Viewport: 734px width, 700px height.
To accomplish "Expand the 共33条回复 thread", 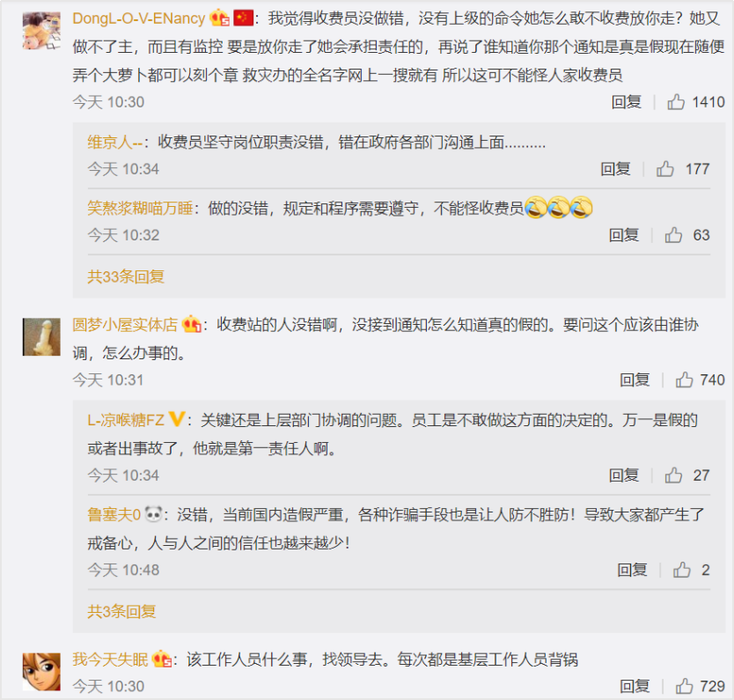I will pos(126,276).
